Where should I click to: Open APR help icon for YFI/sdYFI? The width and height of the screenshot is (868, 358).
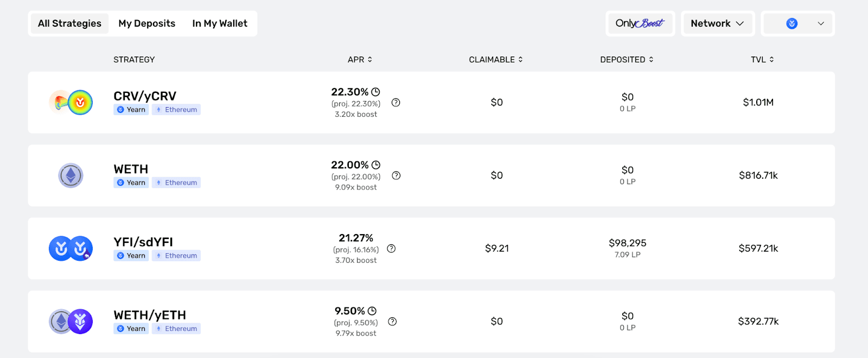click(x=391, y=249)
